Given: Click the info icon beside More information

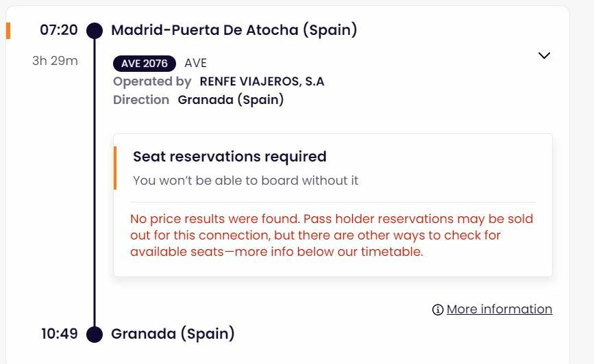Looking at the screenshot, I should pyautogui.click(x=438, y=310).
